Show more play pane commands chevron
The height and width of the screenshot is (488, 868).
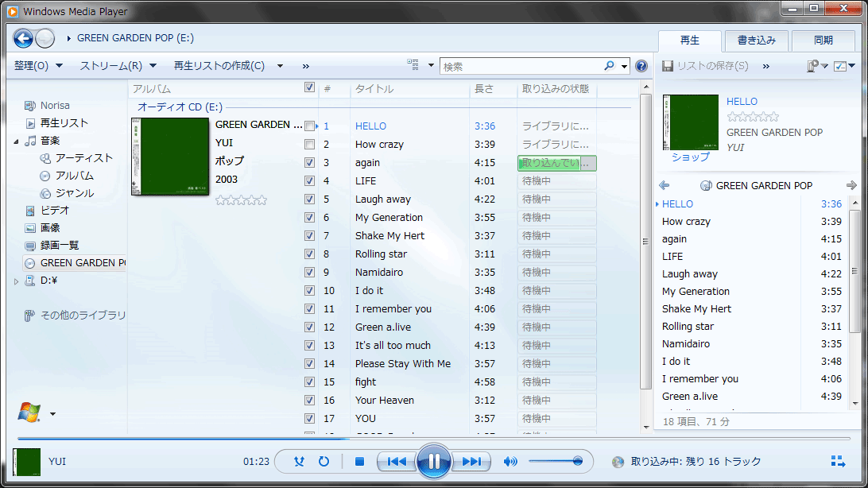point(766,67)
